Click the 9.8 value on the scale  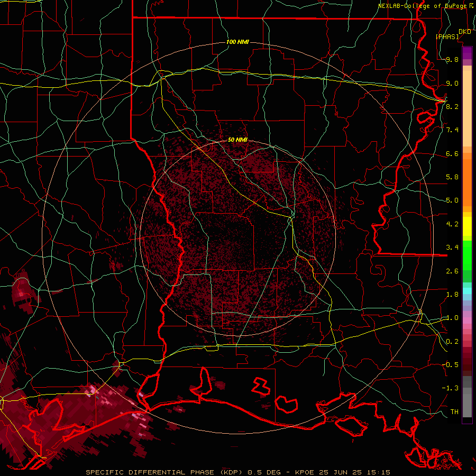tap(452, 59)
